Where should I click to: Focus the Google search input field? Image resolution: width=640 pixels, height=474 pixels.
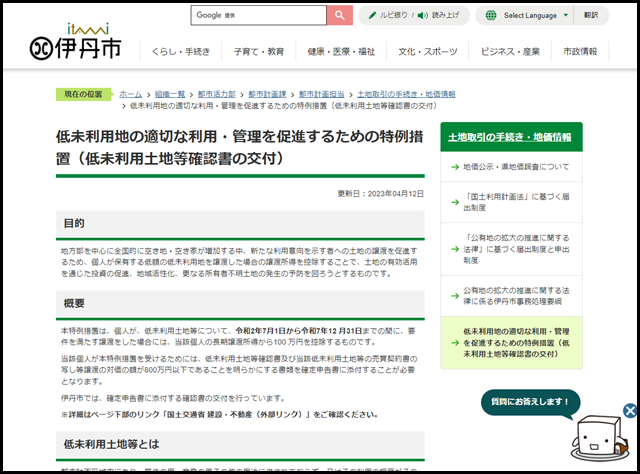click(x=259, y=15)
